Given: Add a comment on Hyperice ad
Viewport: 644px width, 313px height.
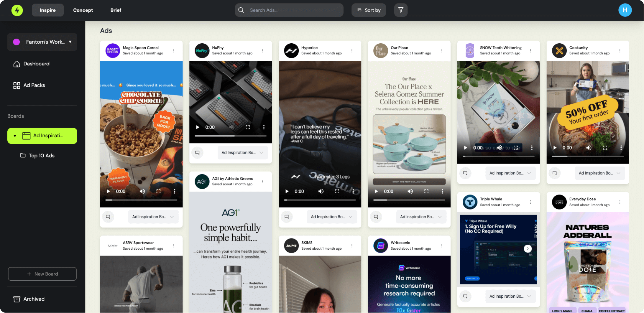Looking at the screenshot, I should point(287,217).
